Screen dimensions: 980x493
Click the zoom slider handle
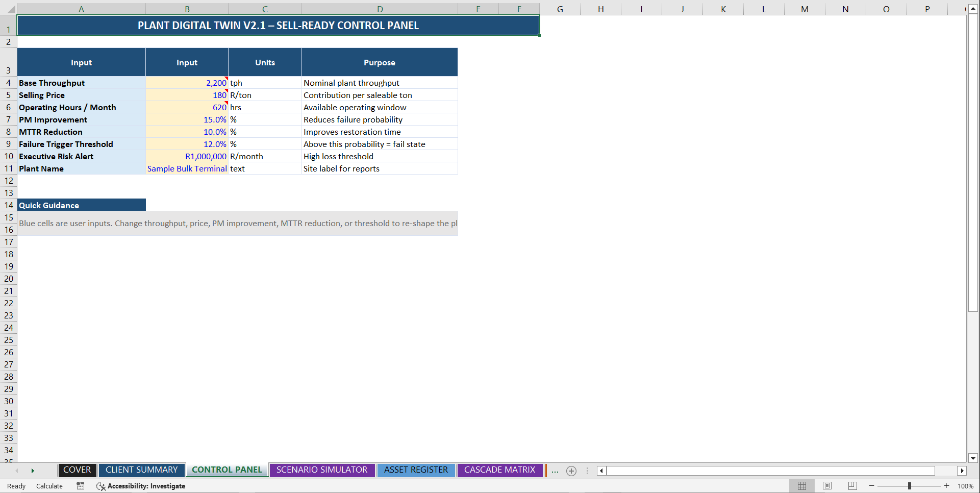(910, 486)
